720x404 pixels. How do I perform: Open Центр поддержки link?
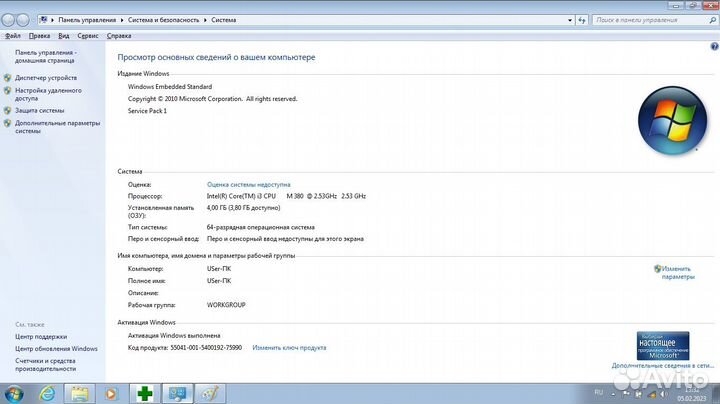tap(41, 337)
